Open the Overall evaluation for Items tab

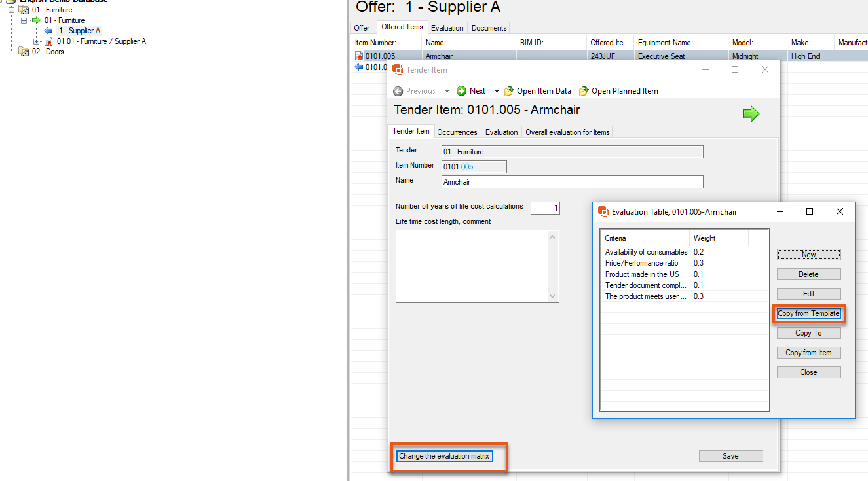[567, 132]
